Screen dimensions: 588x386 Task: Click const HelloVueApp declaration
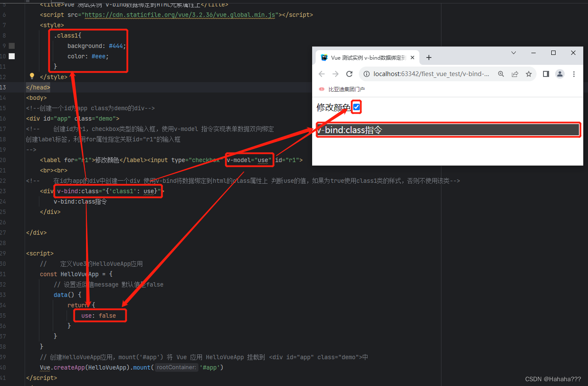point(76,274)
